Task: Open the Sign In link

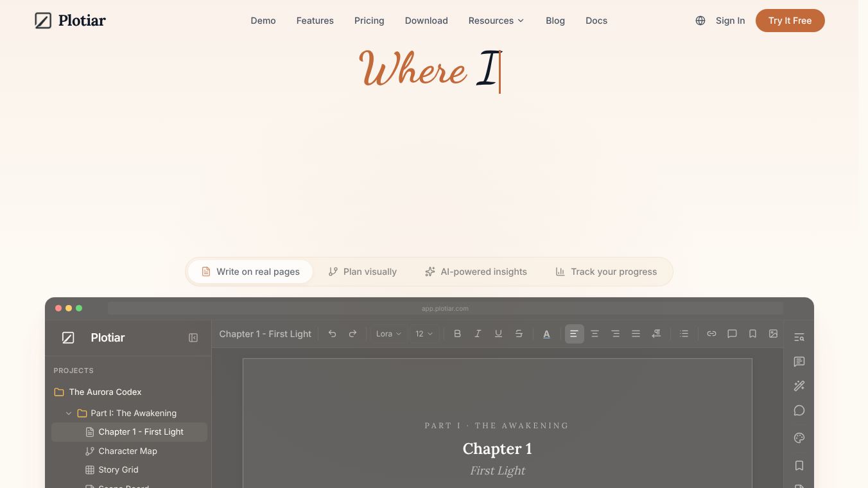Action: click(731, 21)
